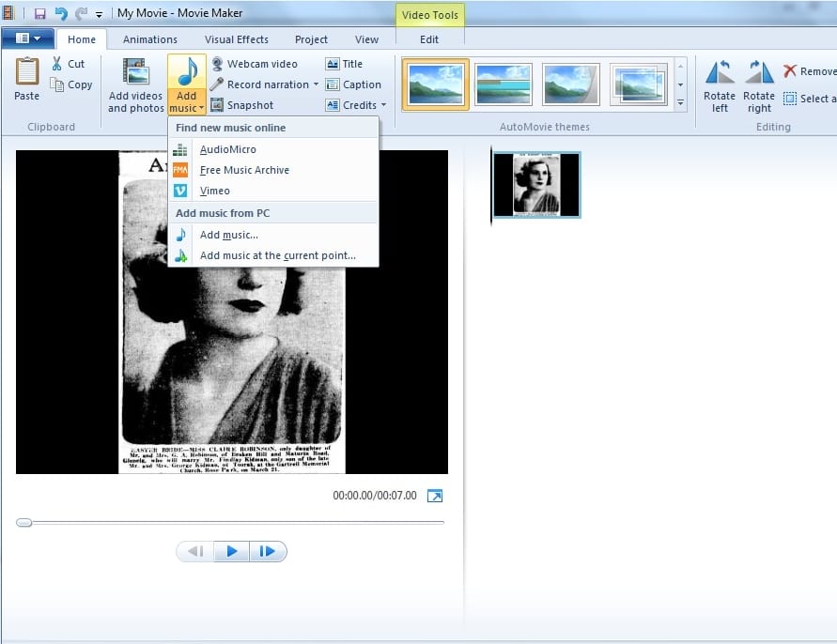Viewport: 837px width, 644px height.
Task: Click the Rotate left icon
Action: [720, 72]
